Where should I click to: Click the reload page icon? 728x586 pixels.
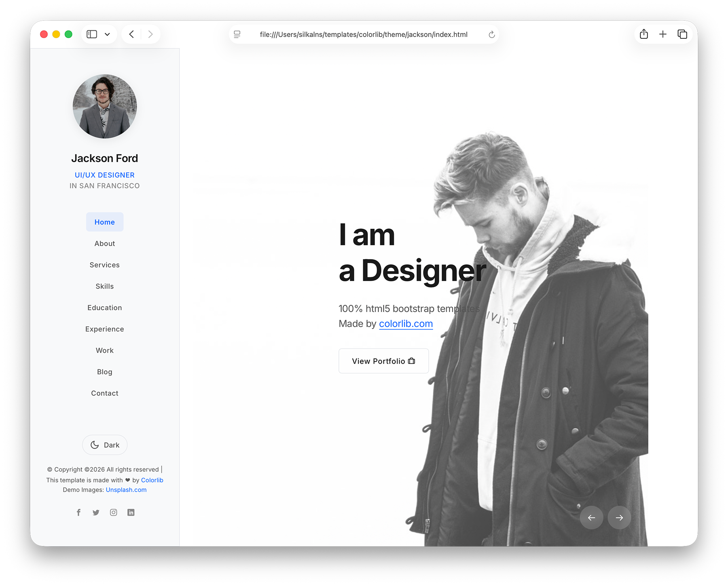click(x=491, y=34)
